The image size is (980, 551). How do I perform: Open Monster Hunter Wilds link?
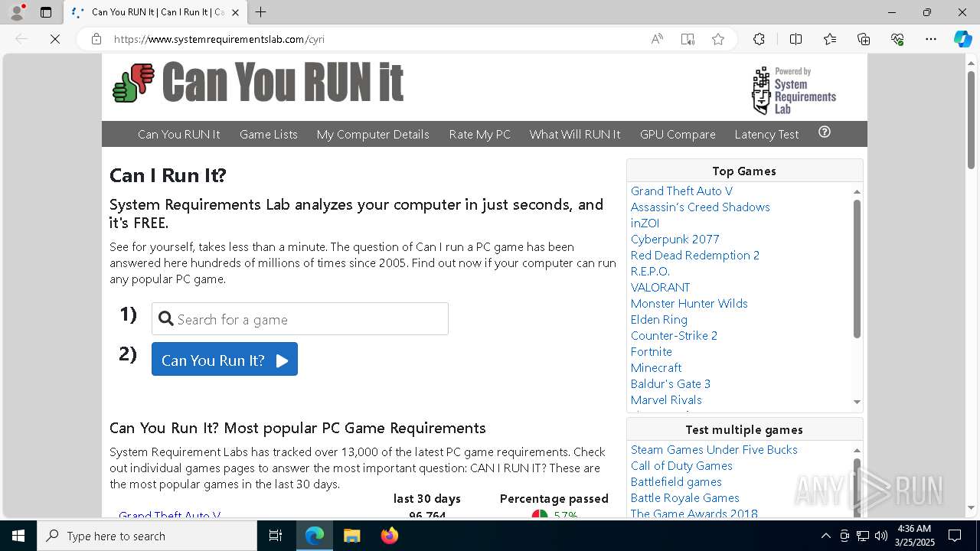[689, 303]
